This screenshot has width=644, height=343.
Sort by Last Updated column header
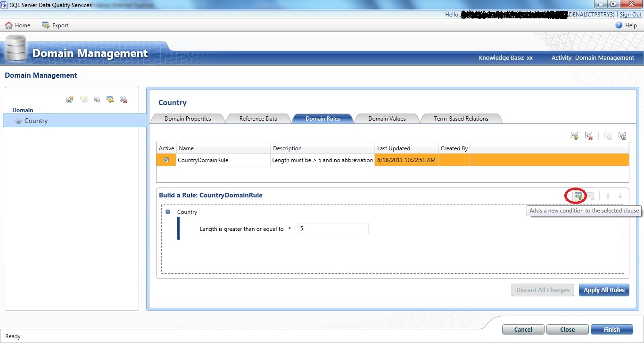pyautogui.click(x=407, y=148)
